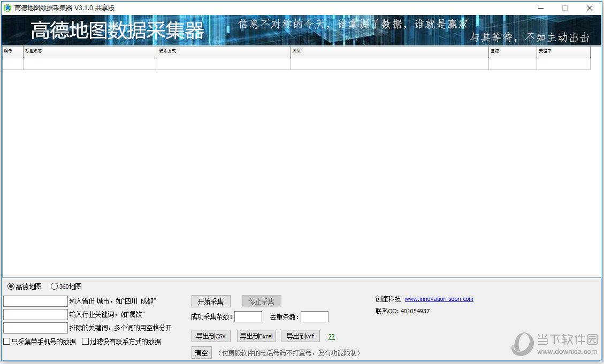Viewport: 604px width, 364px height.
Task: Click the 关键字 column header
Action: [563, 52]
